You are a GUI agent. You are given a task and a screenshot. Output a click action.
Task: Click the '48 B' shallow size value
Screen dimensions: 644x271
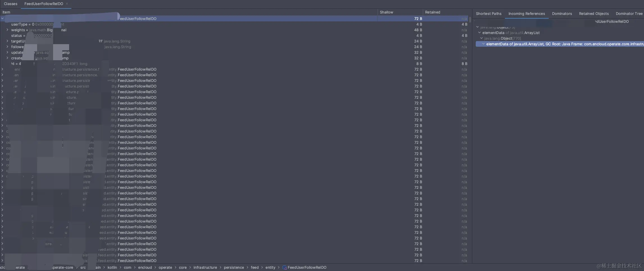[418, 30]
